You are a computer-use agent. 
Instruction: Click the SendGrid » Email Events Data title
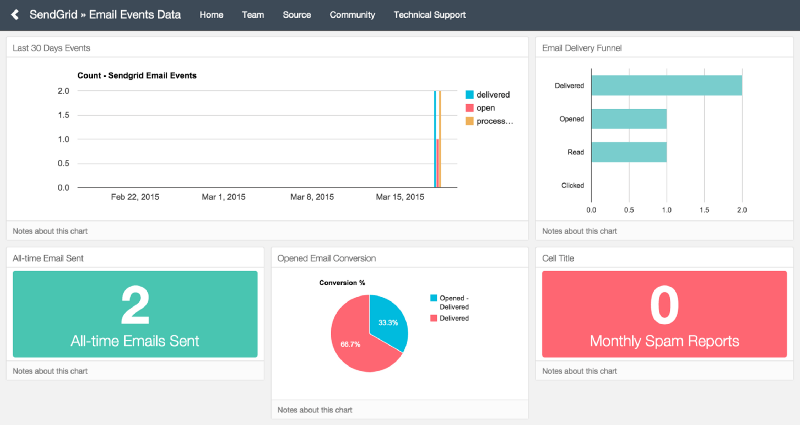tap(106, 15)
